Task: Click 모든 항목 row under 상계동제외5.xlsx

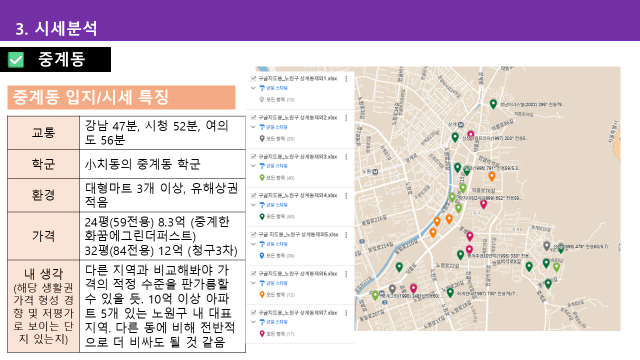Action: [x=277, y=256]
